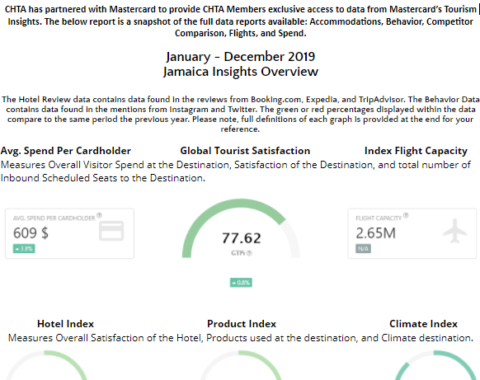Click the Avg. Spend Per Cardholder heading

pos(66,151)
